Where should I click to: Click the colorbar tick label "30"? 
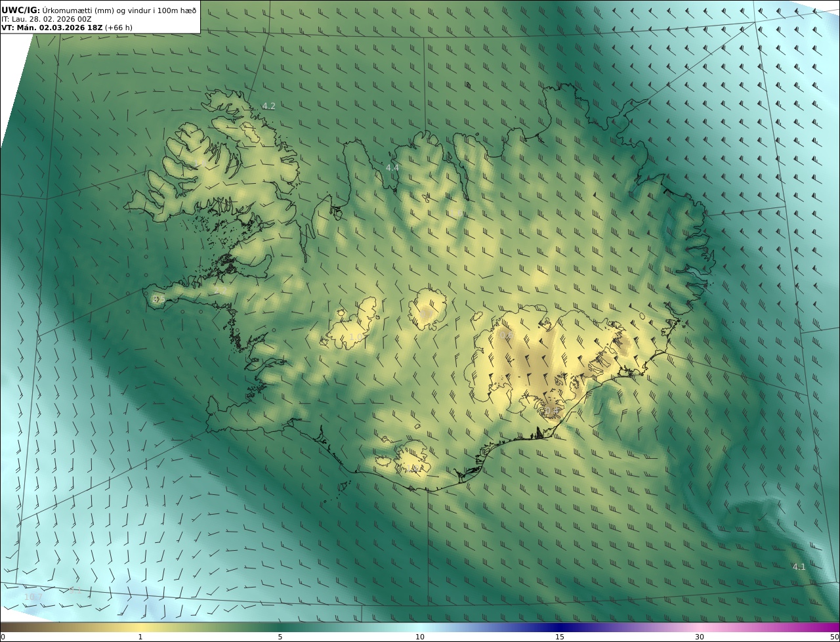(700, 637)
